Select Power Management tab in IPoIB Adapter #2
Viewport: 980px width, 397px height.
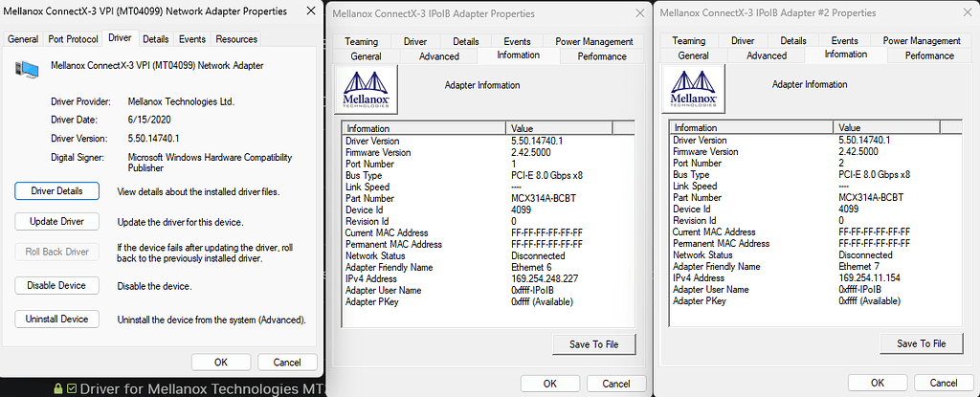[x=922, y=41]
